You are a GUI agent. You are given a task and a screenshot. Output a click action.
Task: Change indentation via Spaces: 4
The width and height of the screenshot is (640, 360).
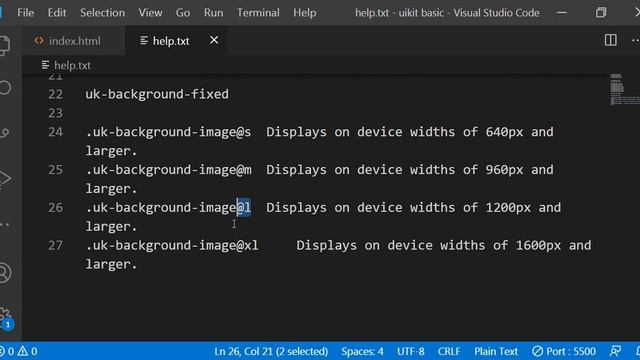point(362,351)
